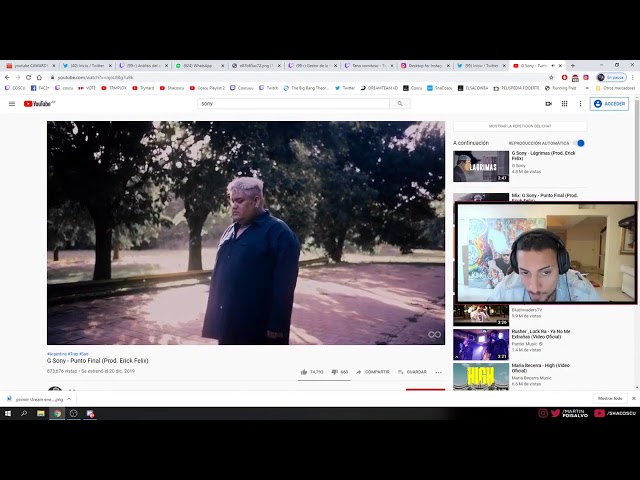Open 'G Sony - Lágrimas' video title
Image resolution: width=640 pixels, height=480 pixels.
544,156
